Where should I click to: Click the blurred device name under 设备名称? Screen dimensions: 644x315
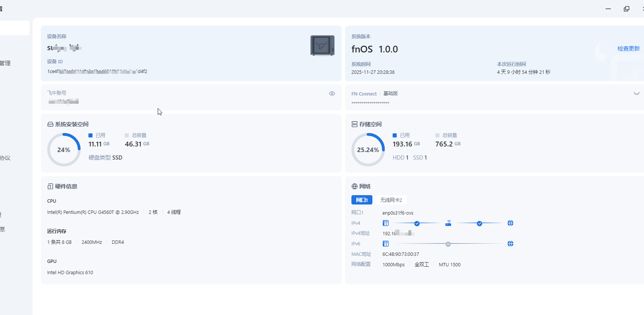coord(64,48)
